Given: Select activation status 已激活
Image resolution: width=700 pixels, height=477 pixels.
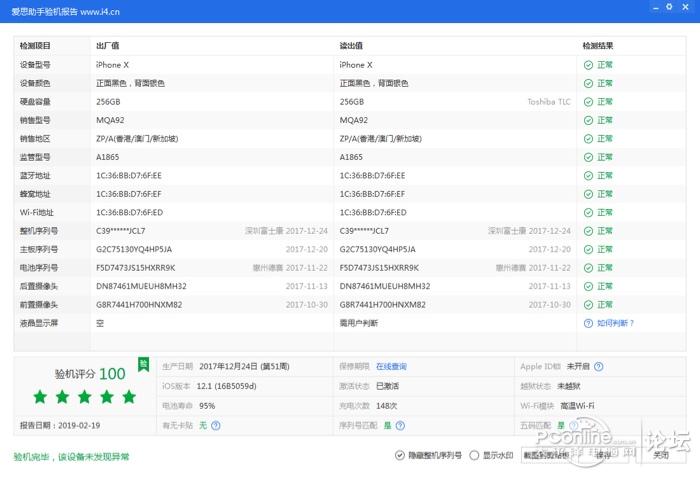Looking at the screenshot, I should [x=388, y=386].
